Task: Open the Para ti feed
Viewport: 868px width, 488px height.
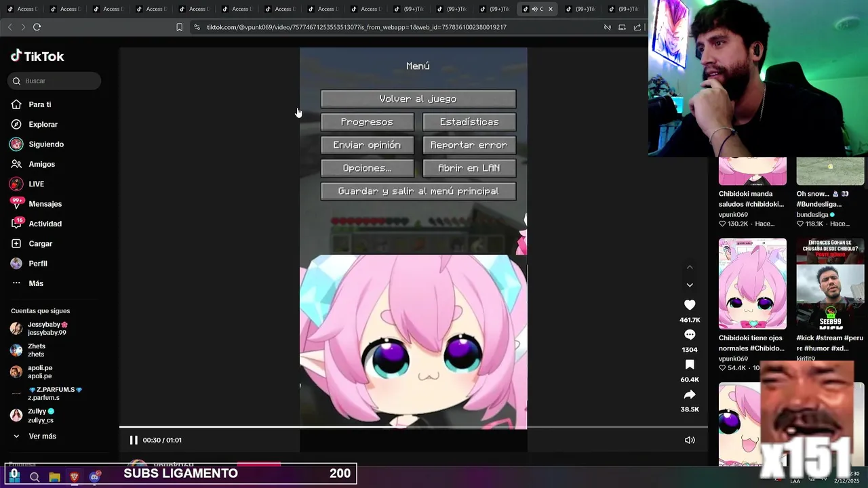Action: [x=40, y=104]
